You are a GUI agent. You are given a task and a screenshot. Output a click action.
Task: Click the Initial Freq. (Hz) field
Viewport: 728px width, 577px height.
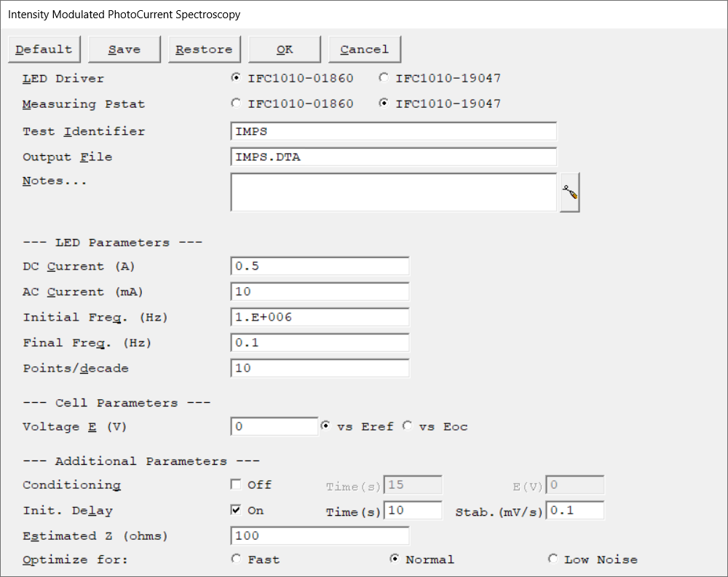click(x=320, y=317)
